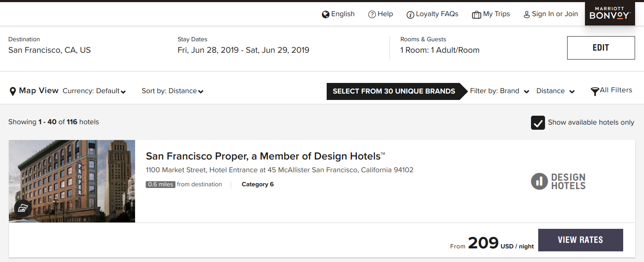Click the VIEW RATES button

tap(580, 240)
